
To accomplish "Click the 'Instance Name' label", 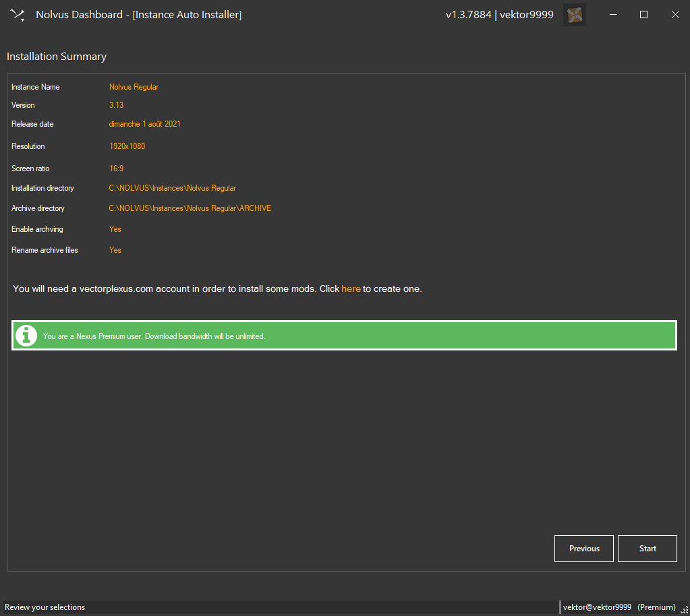I will (x=35, y=87).
